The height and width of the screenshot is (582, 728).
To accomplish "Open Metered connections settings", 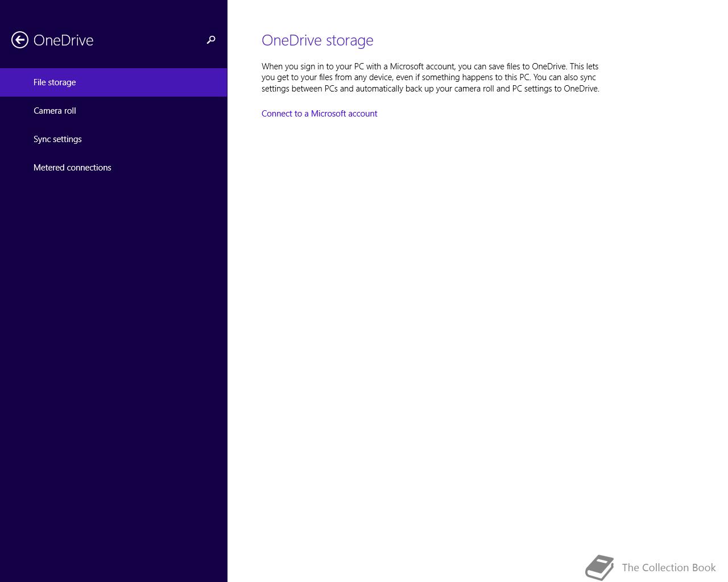I will (x=114, y=168).
